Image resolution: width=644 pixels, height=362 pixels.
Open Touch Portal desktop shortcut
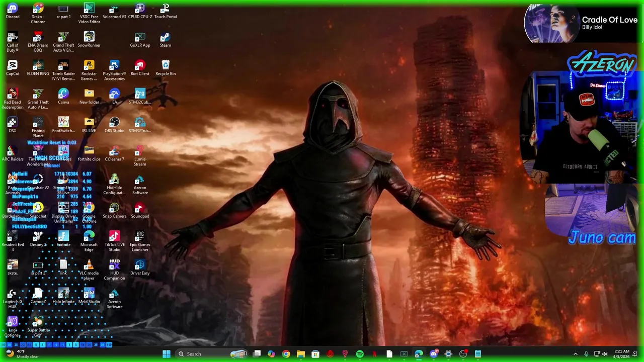click(x=166, y=12)
